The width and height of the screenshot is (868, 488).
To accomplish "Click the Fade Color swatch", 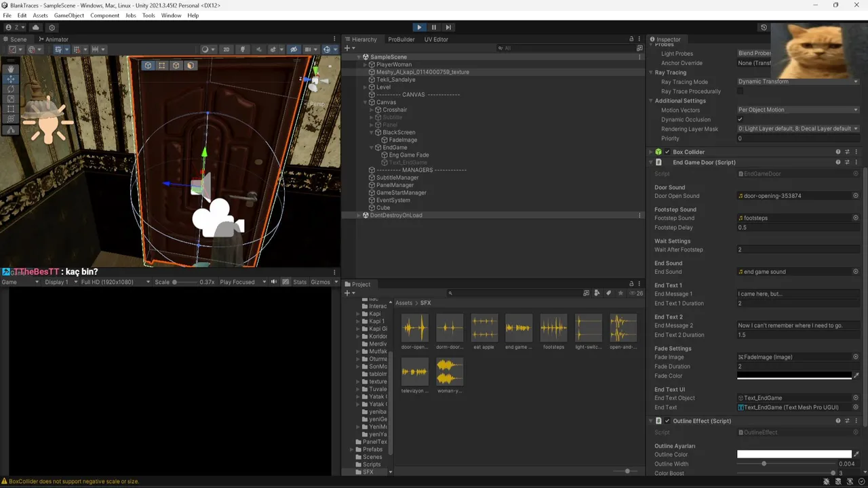I will tap(794, 376).
